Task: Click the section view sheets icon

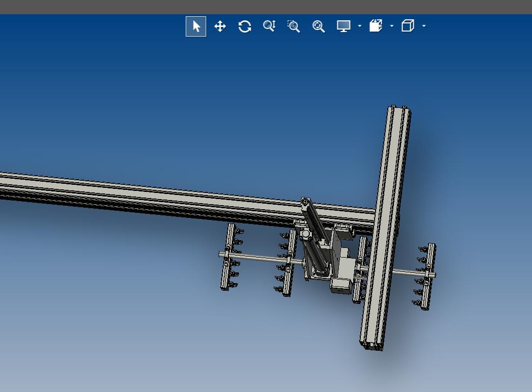Action: click(376, 26)
